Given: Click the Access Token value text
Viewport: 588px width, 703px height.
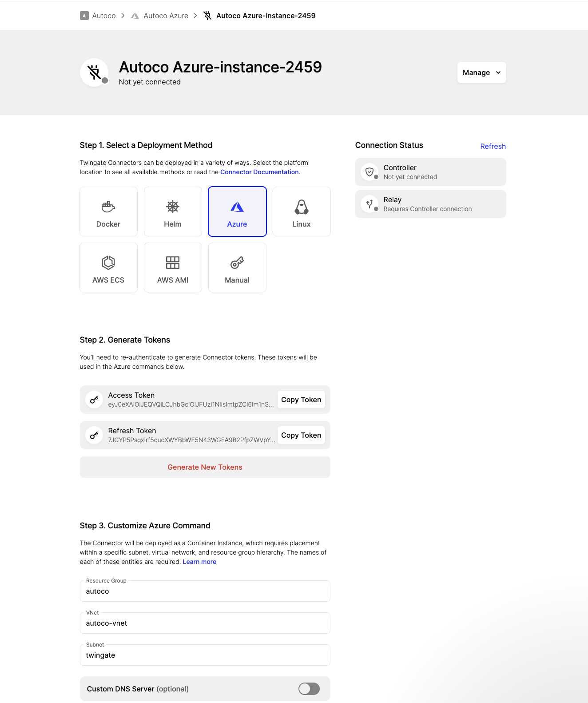Looking at the screenshot, I should pos(191,404).
